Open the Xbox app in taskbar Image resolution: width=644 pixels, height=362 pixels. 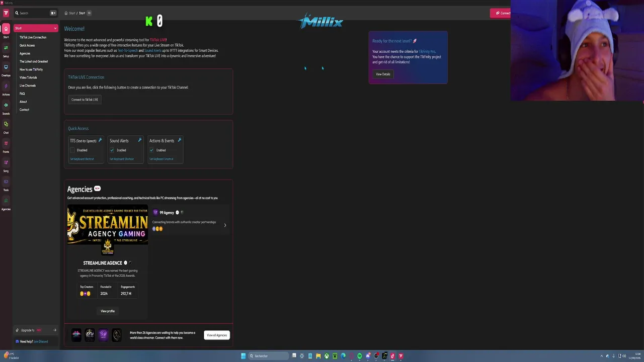point(327,356)
